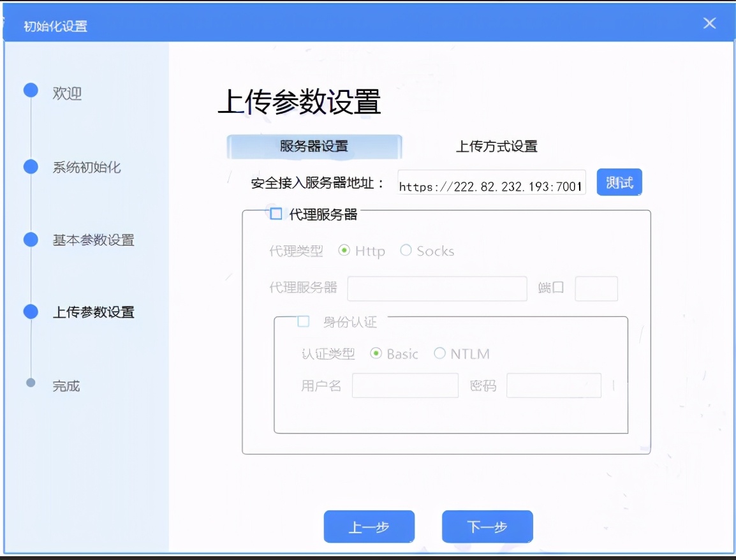Click the 系统初始化 step indicator circle
The height and width of the screenshot is (560, 736).
[32, 166]
